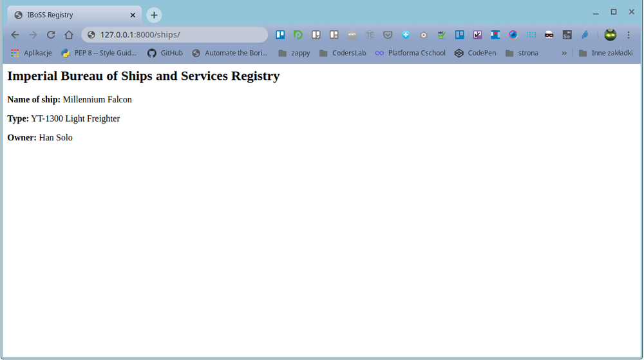This screenshot has height=360, width=644.
Task: Open the ABC spell-check extension
Action: [x=442, y=35]
